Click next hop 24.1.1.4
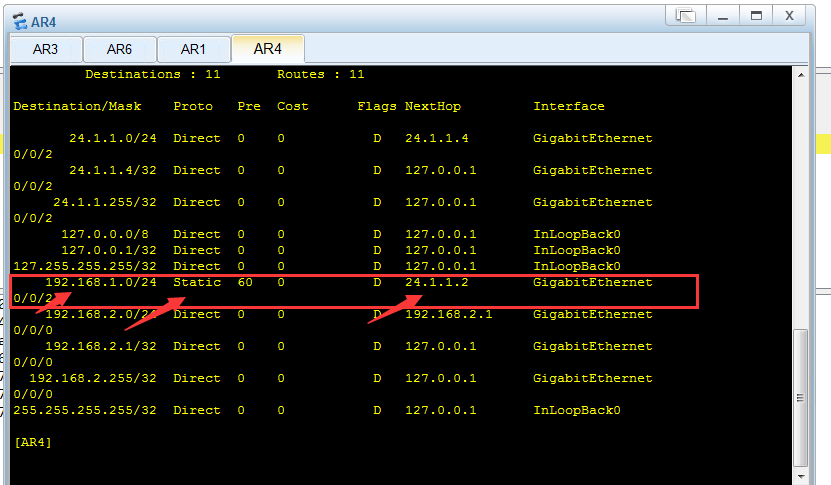The width and height of the screenshot is (831, 485). pos(437,138)
